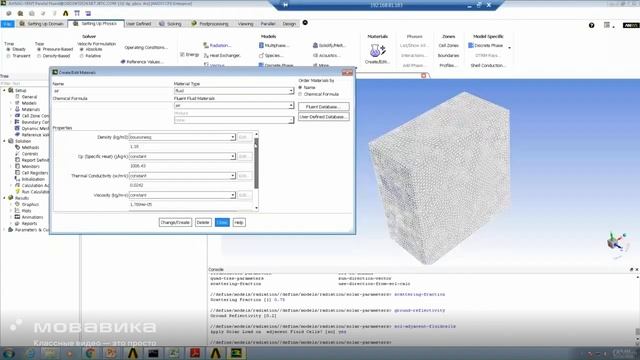Open the Fluent Database button

(324, 107)
